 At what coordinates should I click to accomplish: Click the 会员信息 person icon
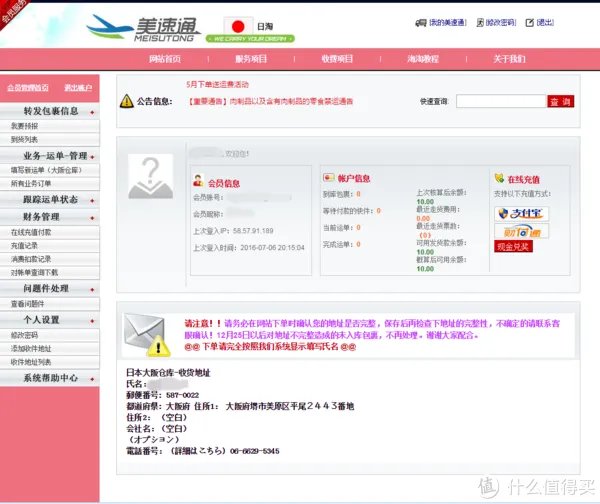[x=198, y=181]
